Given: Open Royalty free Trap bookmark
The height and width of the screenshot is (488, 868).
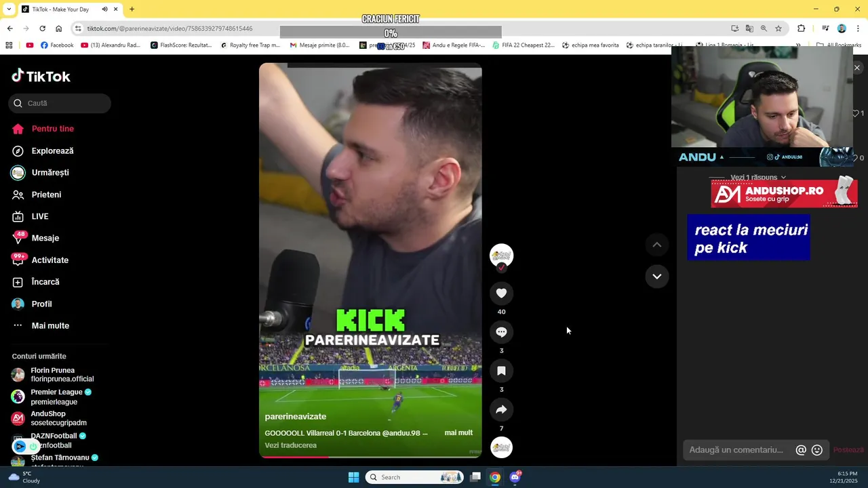Looking at the screenshot, I should (x=250, y=45).
